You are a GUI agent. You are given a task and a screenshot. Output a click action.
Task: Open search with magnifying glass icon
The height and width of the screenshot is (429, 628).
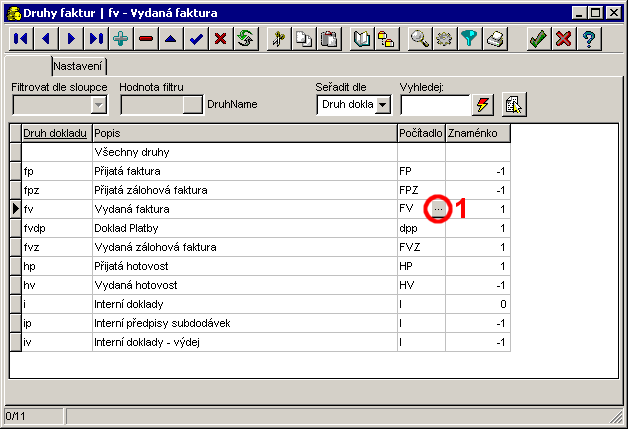coord(420,39)
